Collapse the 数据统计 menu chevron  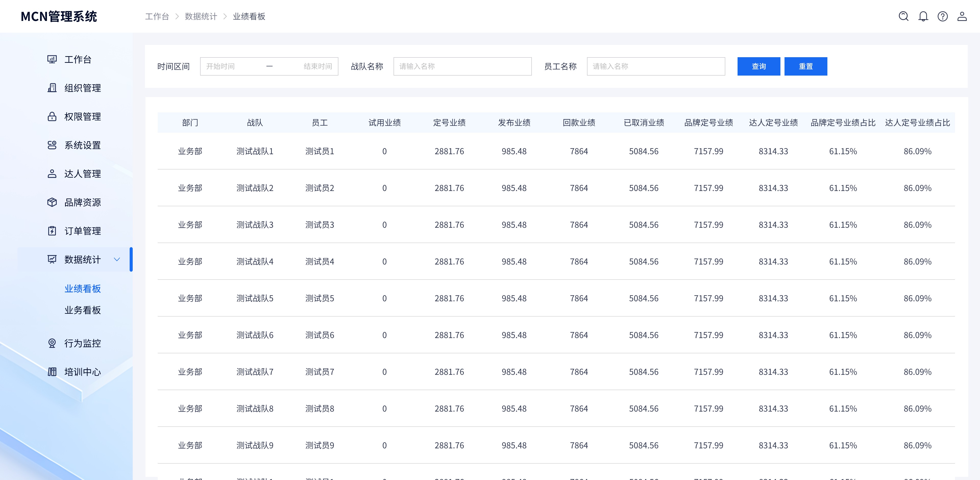[x=117, y=260]
